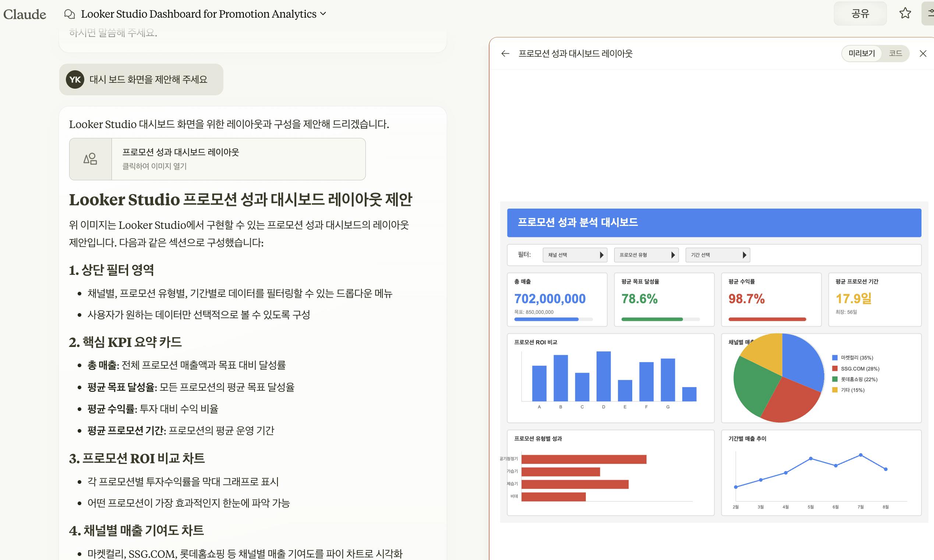Click the 공유 share button
The image size is (934, 560).
[860, 14]
